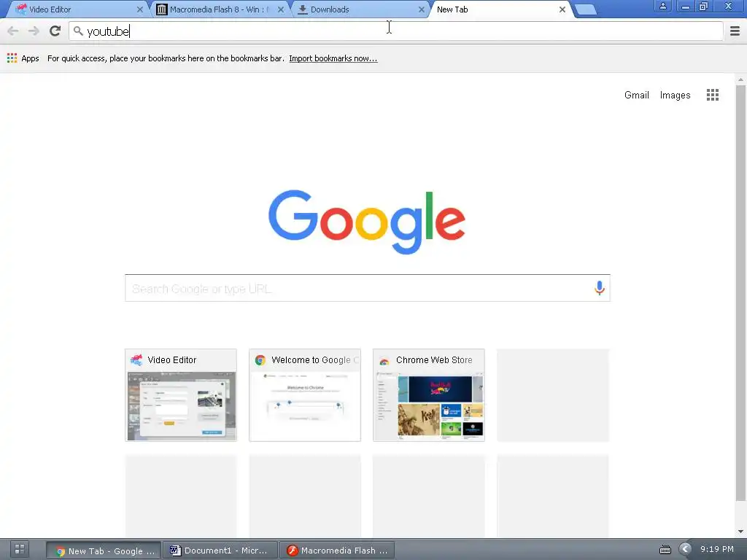Screen dimensions: 747x560
Task: Open the Gmail link
Action: pos(636,95)
